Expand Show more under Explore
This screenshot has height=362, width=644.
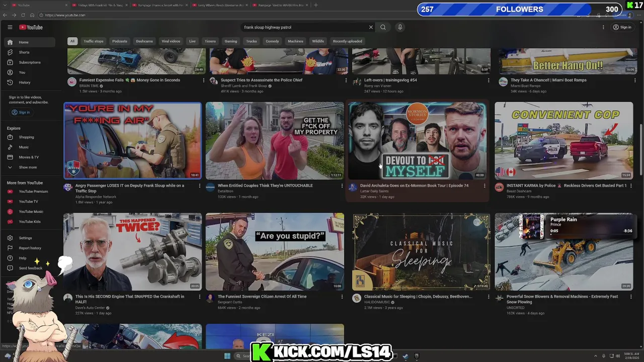click(30, 167)
